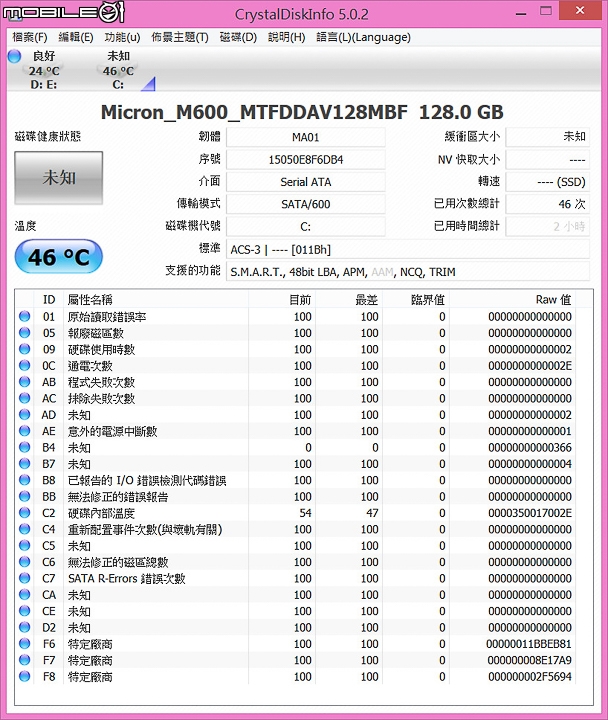Click the transfer mode field SATA/600
The height and width of the screenshot is (720, 608).
pyautogui.click(x=305, y=204)
